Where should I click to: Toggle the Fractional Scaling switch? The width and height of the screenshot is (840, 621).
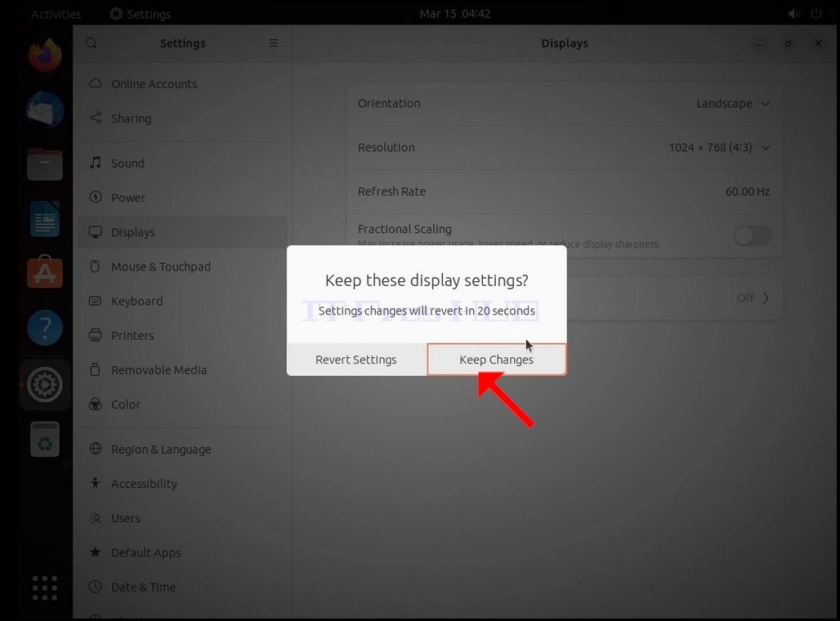tap(752, 236)
